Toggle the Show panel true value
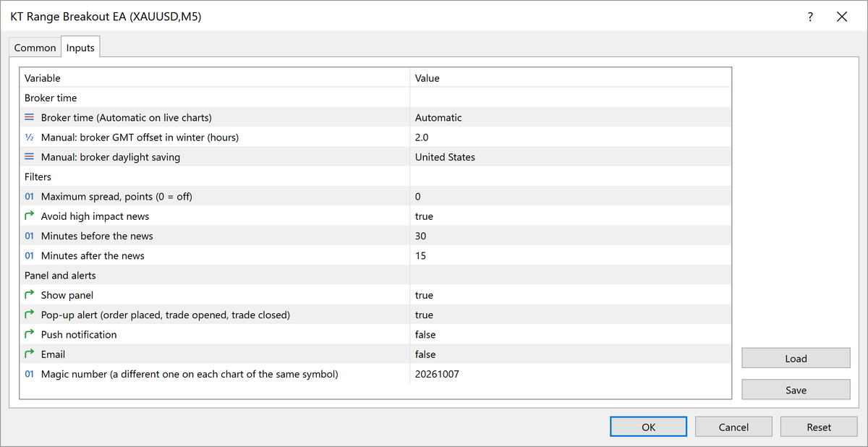The image size is (868, 447). pos(571,295)
